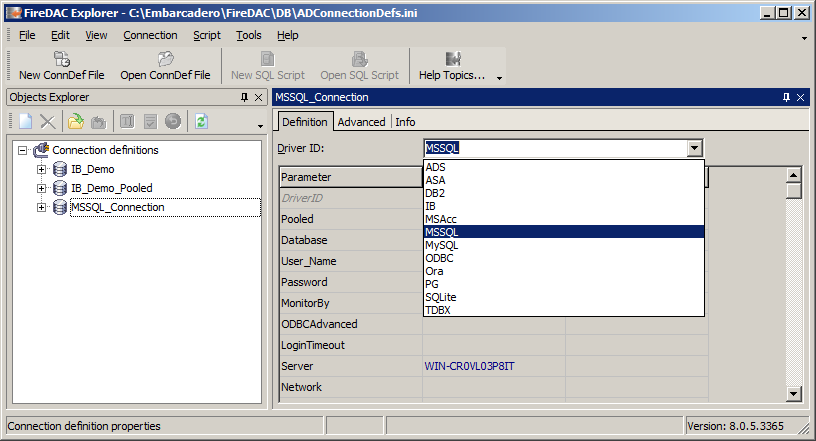This screenshot has height=441, width=816.
Task: Switch to the Info tab
Action: click(405, 122)
